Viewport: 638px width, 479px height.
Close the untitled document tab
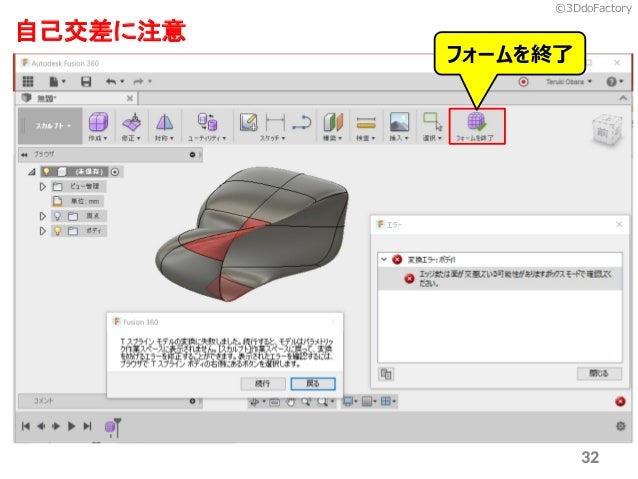[x=130, y=98]
